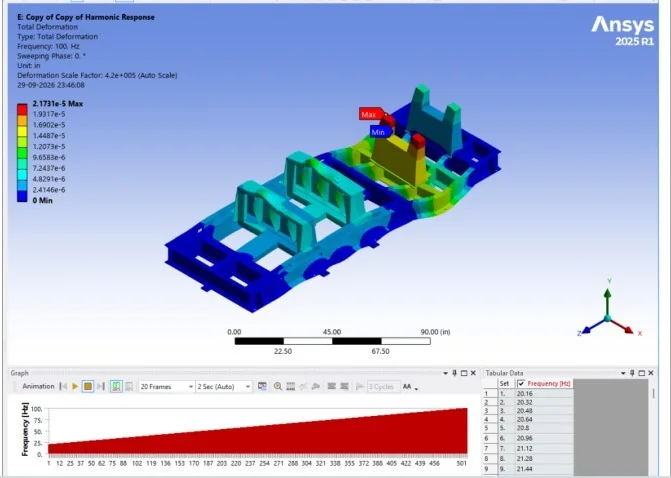671x478 pixels.
Task: Click the icon left of stacked-bars icons
Action: click(x=316, y=386)
